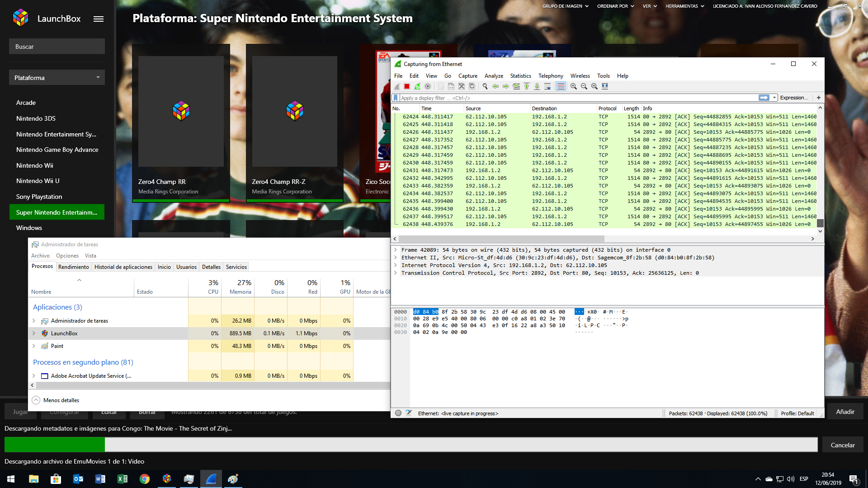Open the Plataforma dropdown in LaunchBox sidebar
868x488 pixels.
coord(57,77)
